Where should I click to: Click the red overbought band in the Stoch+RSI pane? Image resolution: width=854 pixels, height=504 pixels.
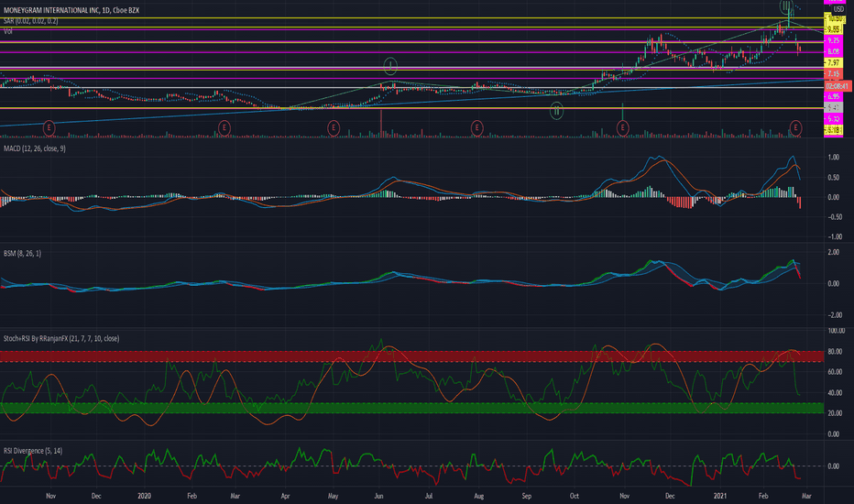[x=411, y=356]
